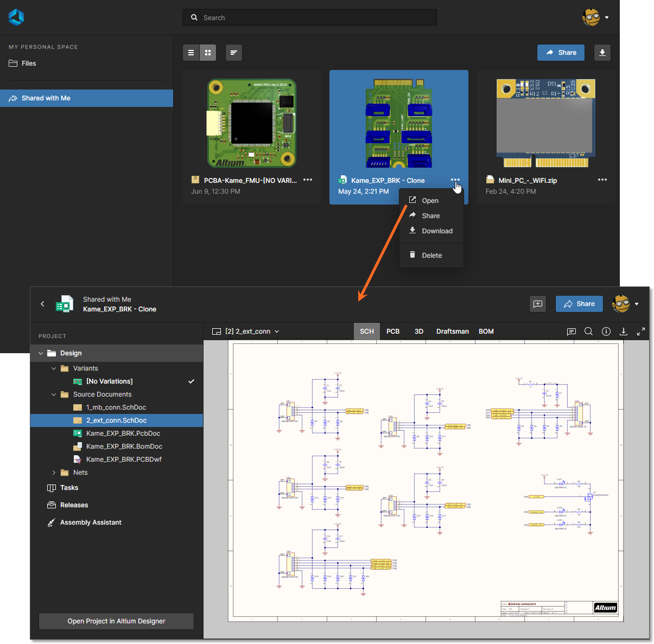Open the options menu for PCBA-Kame_FMU
This screenshot has height=644, width=654.
308,180
